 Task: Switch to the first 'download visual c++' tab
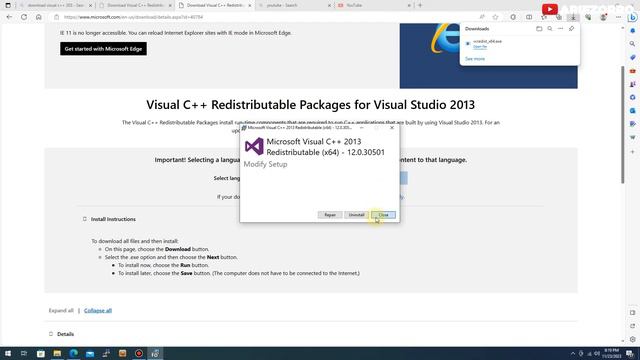[56, 5]
